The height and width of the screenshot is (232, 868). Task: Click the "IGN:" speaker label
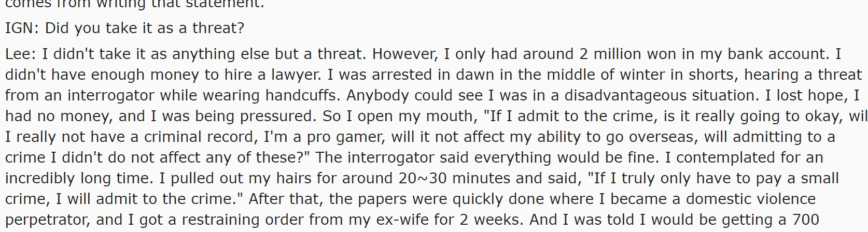[22, 28]
